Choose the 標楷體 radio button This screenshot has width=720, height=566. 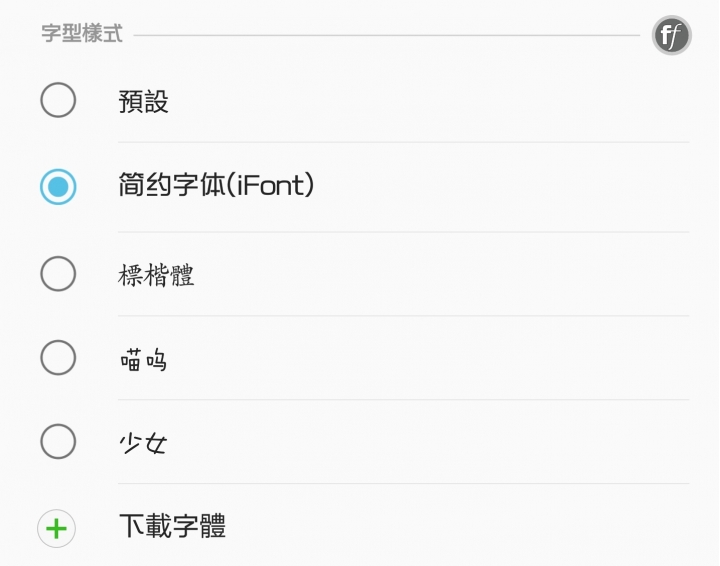[58, 274]
